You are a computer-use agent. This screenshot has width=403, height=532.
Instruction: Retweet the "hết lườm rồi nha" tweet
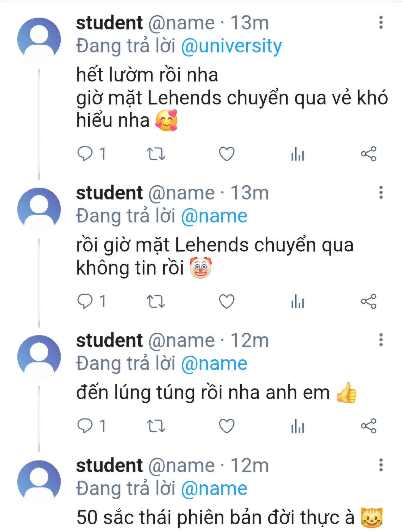pos(156,154)
